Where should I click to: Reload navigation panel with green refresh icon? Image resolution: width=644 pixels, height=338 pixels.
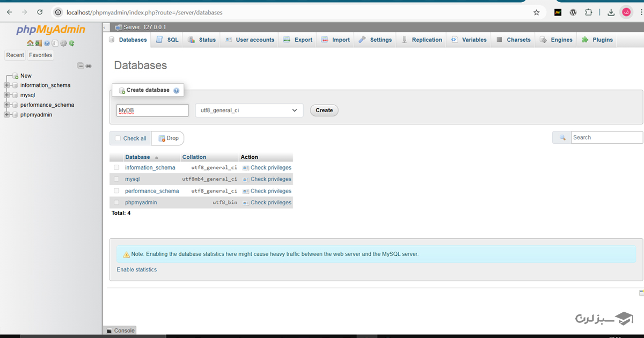(71, 43)
